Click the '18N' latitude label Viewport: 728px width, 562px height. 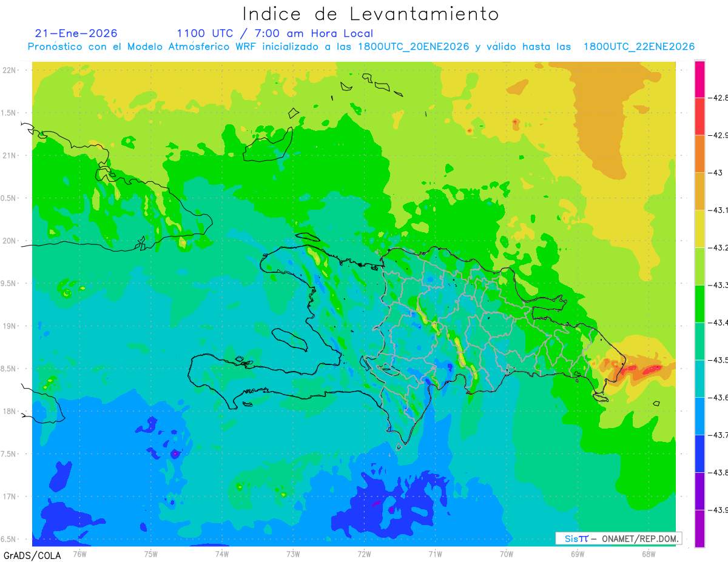[x=10, y=411]
